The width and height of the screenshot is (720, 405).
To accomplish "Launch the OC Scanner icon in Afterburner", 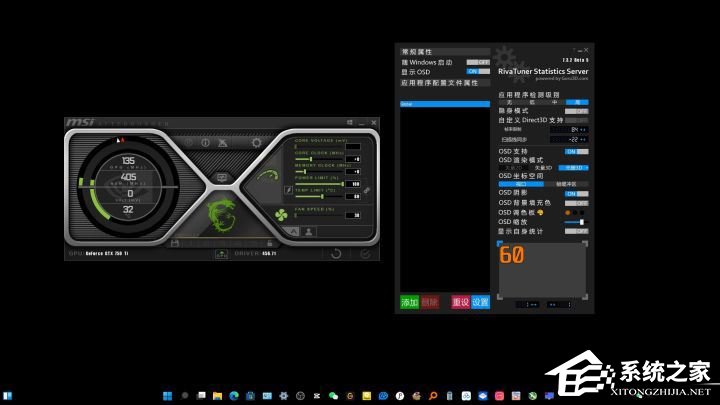I will coord(223,143).
